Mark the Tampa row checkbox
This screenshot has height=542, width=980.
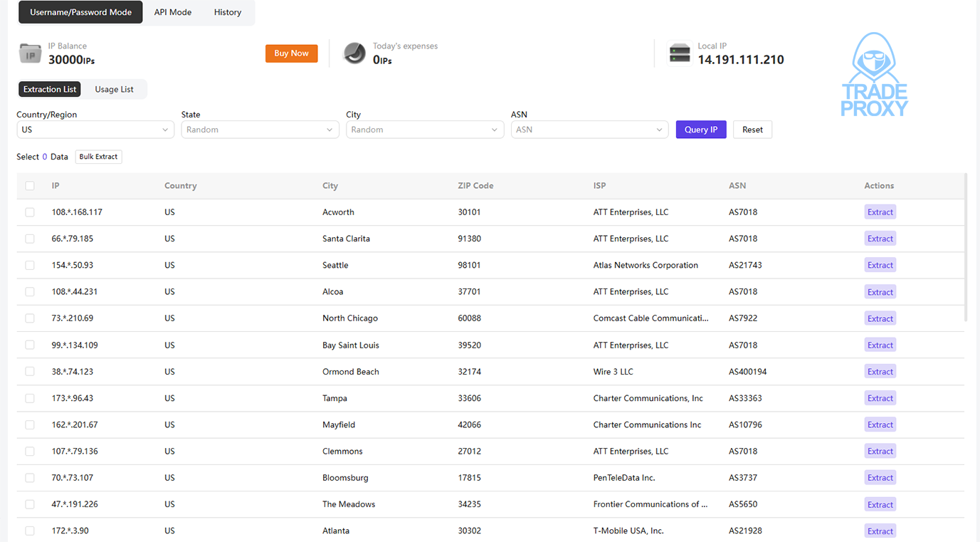tap(30, 398)
